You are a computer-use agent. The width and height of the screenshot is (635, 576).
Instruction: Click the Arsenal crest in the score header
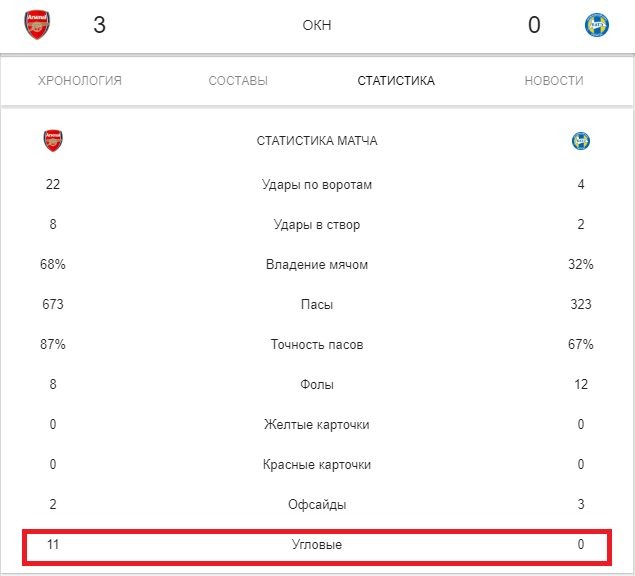38,25
